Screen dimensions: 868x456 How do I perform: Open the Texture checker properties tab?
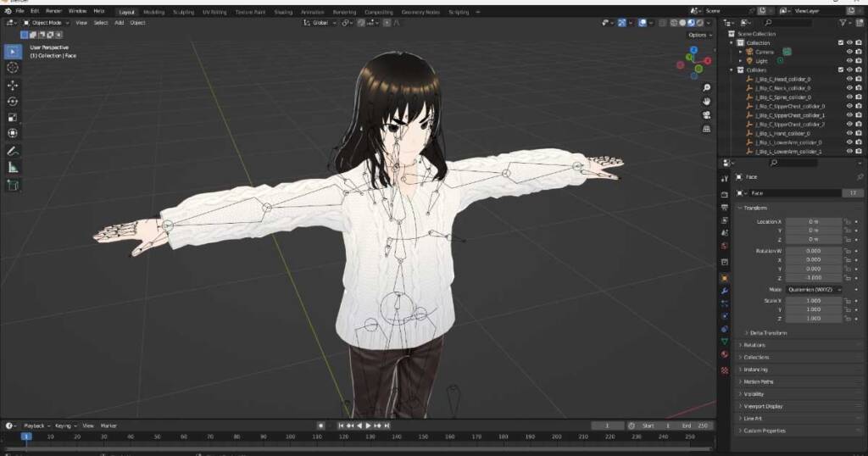click(725, 370)
